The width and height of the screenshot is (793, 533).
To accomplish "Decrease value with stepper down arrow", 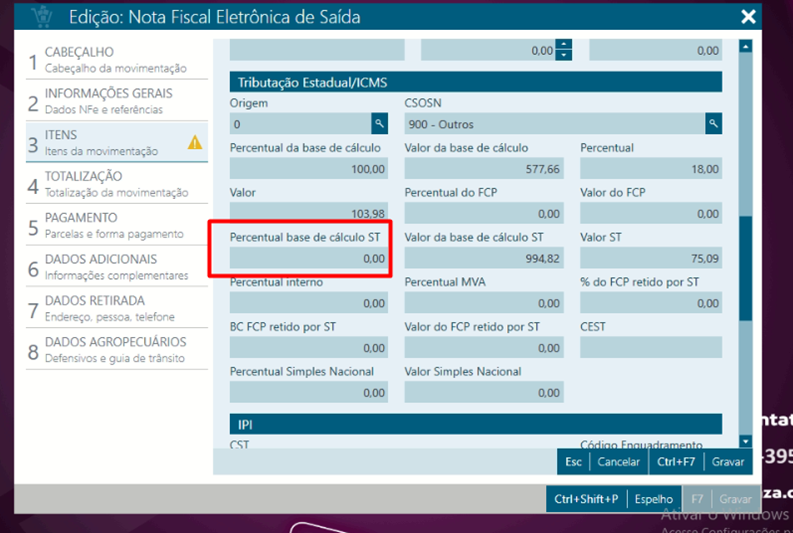I will (x=564, y=55).
